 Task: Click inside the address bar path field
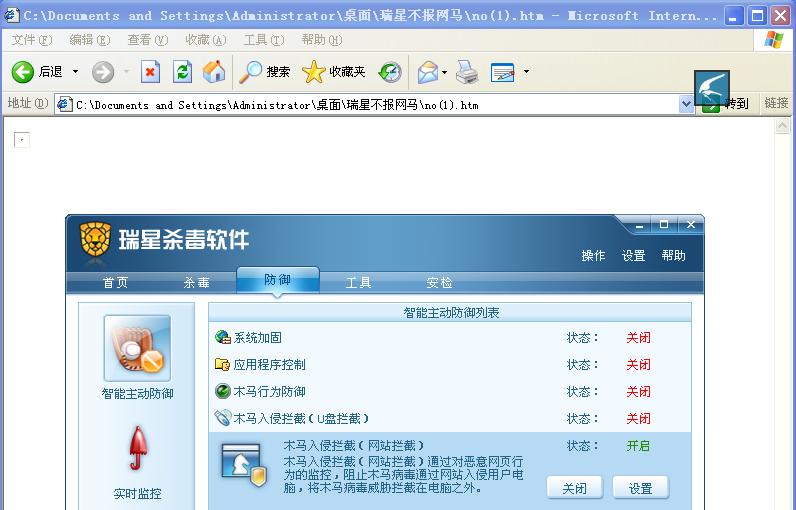pyautogui.click(x=376, y=105)
